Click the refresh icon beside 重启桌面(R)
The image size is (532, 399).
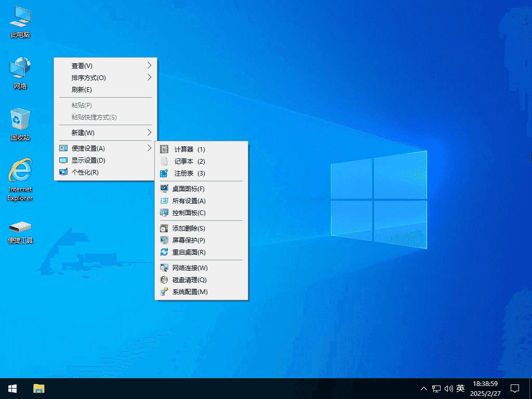tap(164, 252)
